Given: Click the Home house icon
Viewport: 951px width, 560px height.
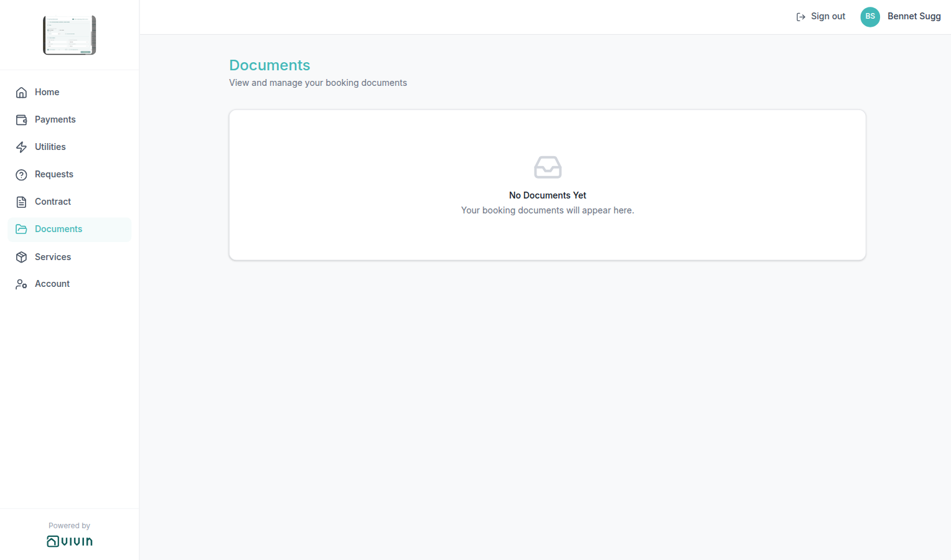Looking at the screenshot, I should [21, 93].
